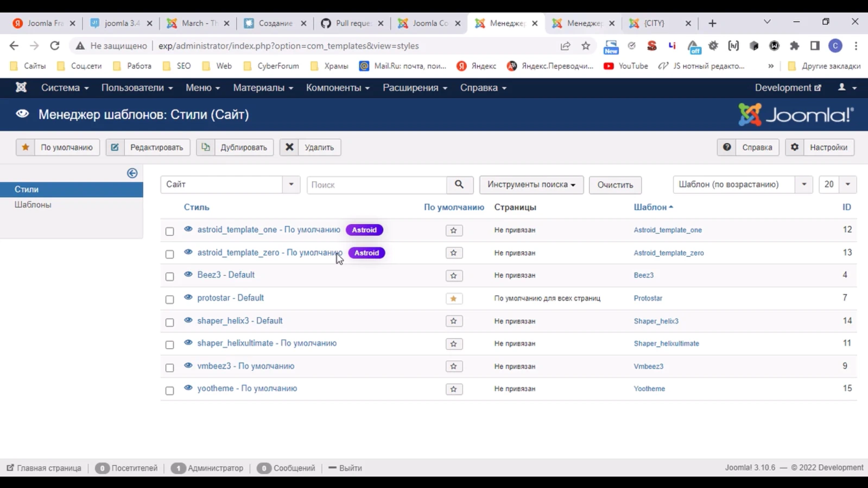Expand the Система menu

(65, 87)
